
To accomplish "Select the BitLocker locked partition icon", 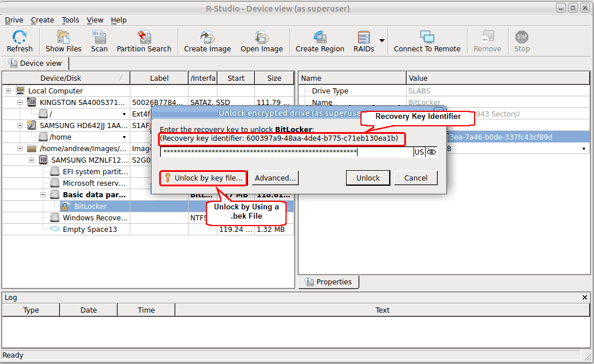I will point(66,206).
